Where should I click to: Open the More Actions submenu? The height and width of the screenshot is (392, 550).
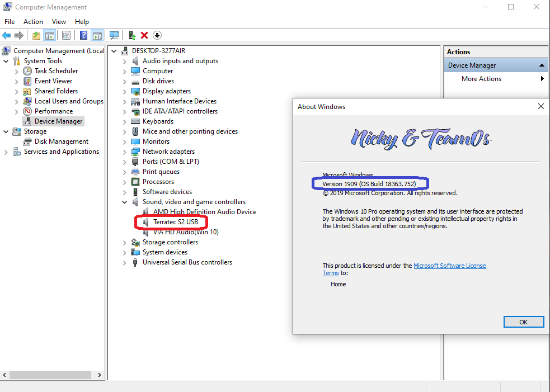(x=497, y=79)
